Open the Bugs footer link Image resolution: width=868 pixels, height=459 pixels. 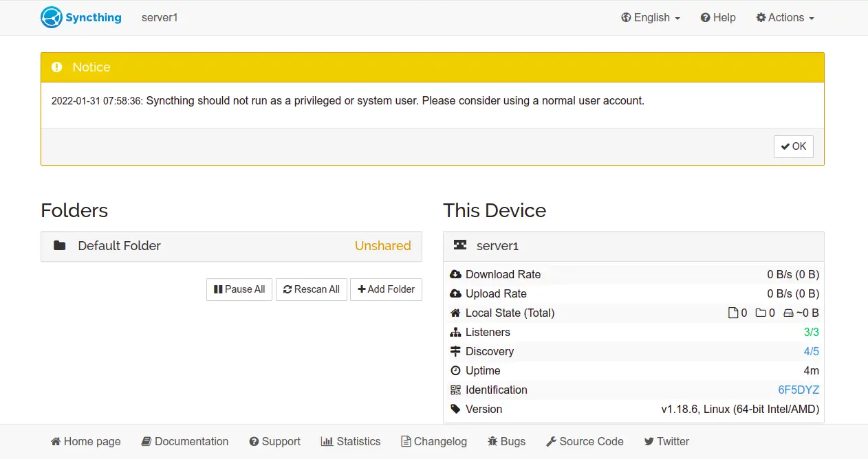pos(507,441)
